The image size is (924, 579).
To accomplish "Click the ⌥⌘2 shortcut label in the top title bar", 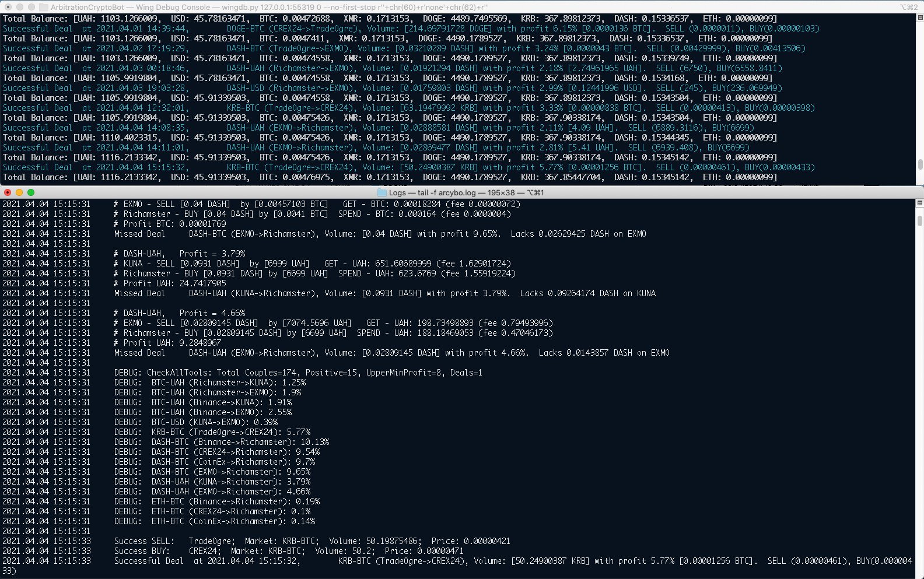I will coord(909,8).
